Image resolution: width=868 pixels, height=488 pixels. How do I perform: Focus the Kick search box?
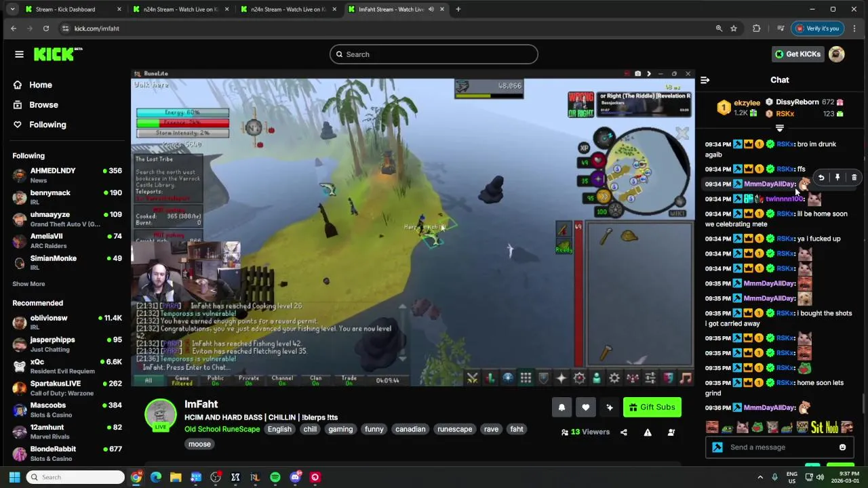tap(434, 54)
